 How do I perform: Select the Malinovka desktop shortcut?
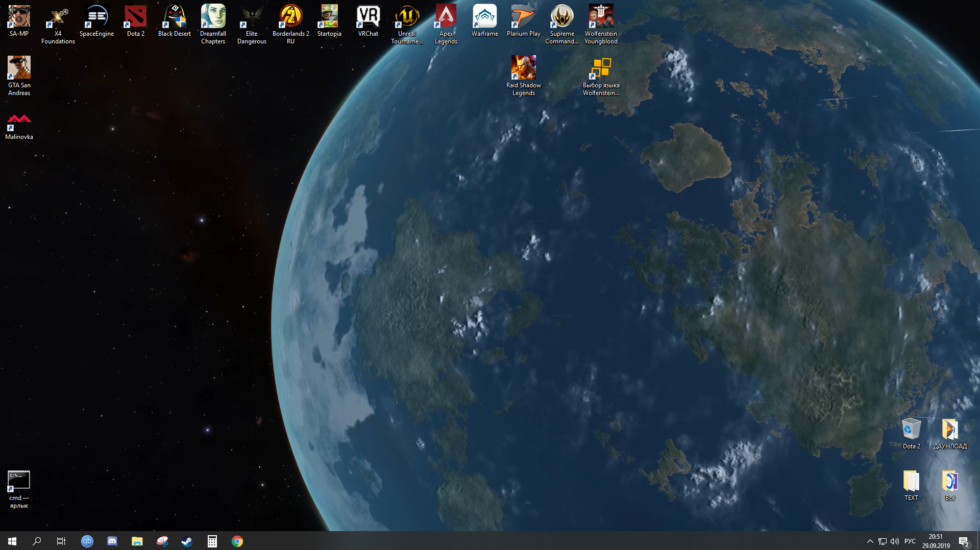(19, 126)
